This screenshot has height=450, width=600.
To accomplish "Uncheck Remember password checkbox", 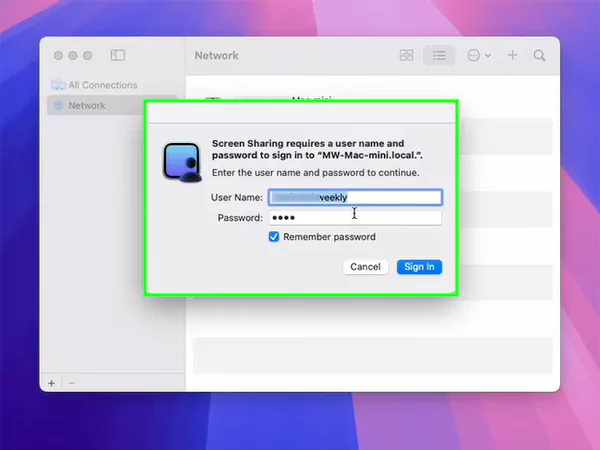I will (x=274, y=236).
